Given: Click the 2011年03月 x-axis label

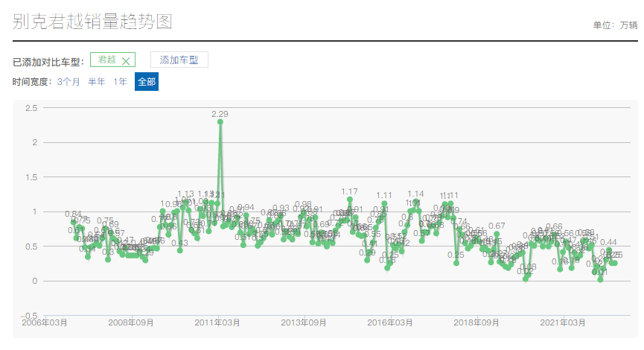Looking at the screenshot, I should point(217,322).
